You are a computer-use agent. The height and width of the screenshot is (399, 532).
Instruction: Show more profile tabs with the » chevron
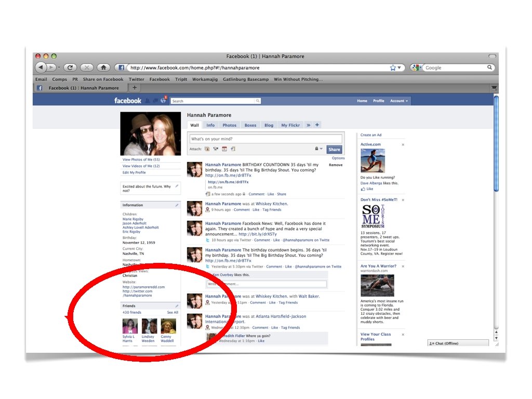click(309, 125)
